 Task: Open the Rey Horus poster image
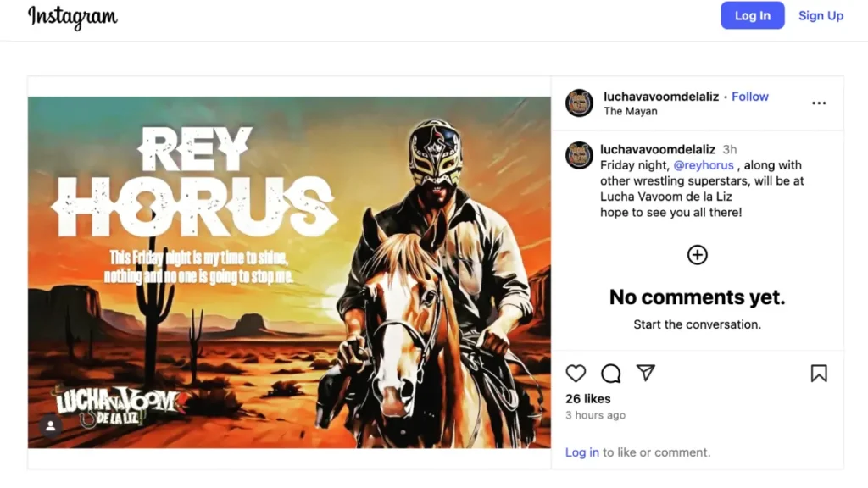point(290,273)
